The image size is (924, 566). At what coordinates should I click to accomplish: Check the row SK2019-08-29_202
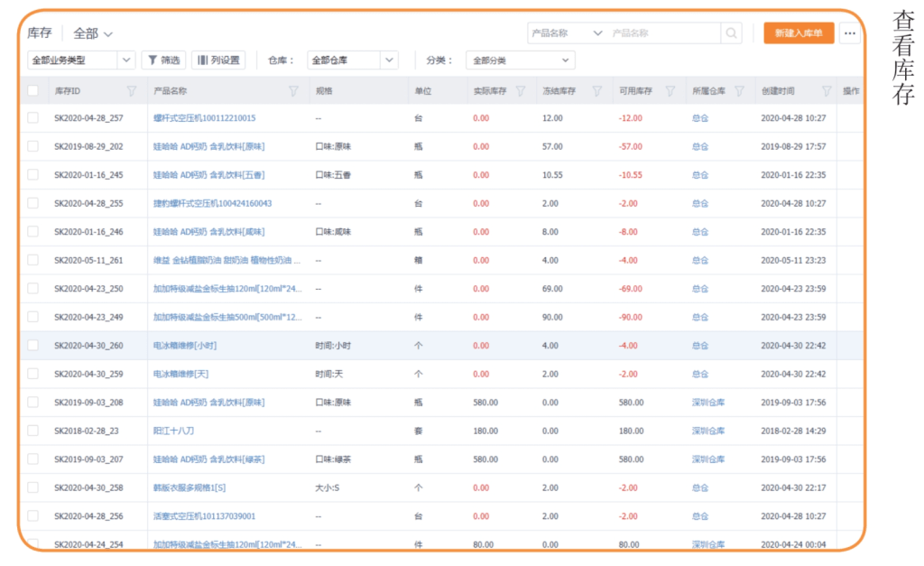click(x=33, y=146)
